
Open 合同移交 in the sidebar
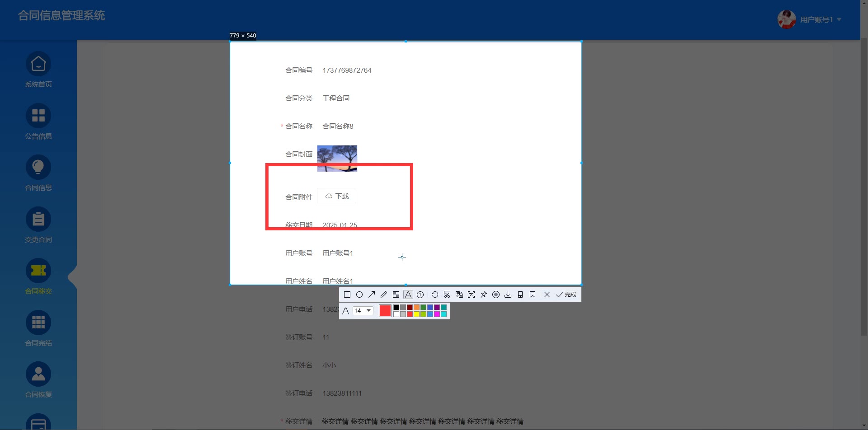38,277
